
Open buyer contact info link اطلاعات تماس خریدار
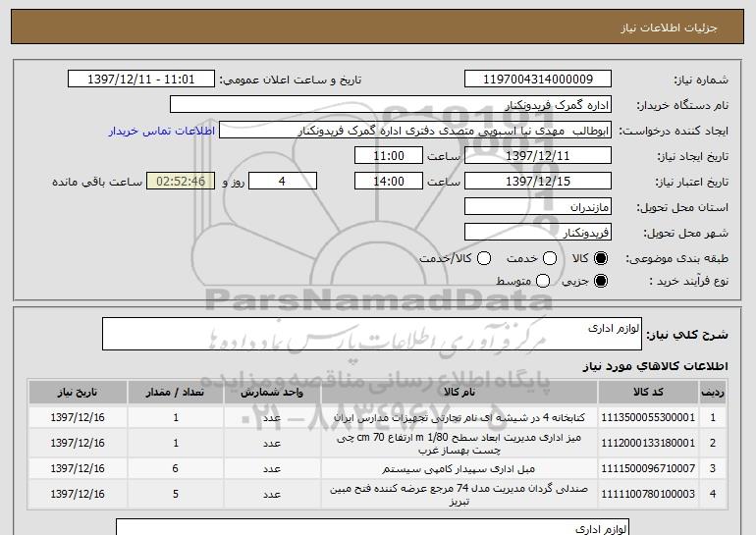pyautogui.click(x=162, y=132)
